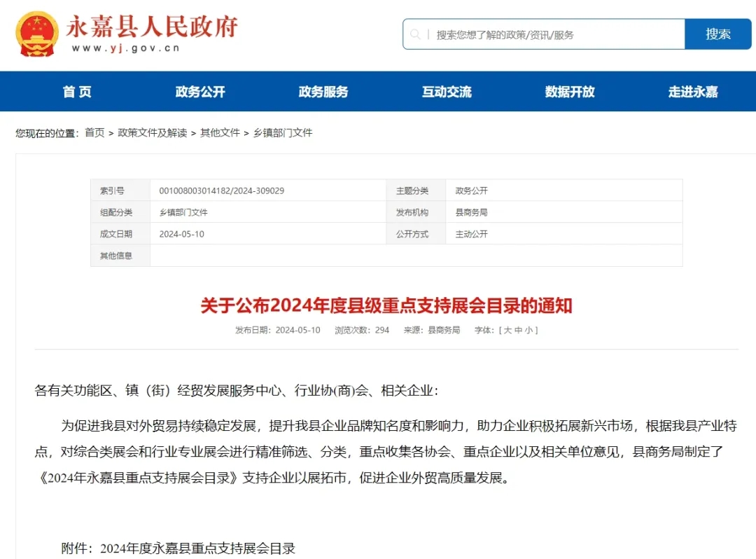Open the 首页 navigation item

[77, 92]
